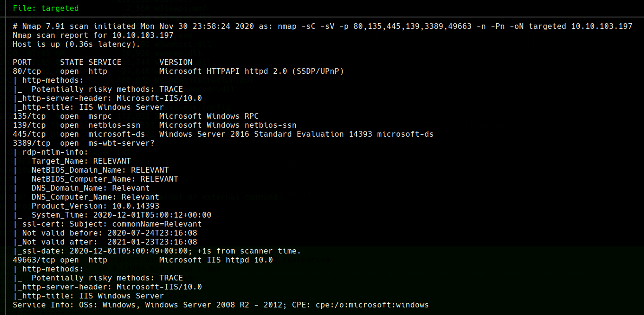Click the SERVICE column header
Screen dimensions: 644x315
(x=105, y=62)
